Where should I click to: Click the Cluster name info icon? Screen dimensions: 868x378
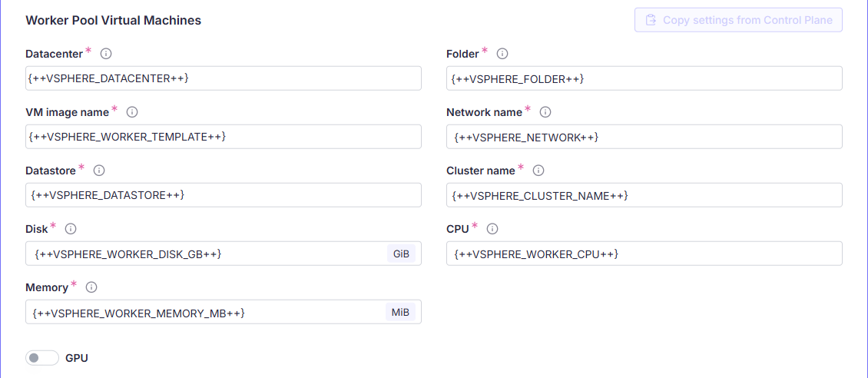coord(538,171)
